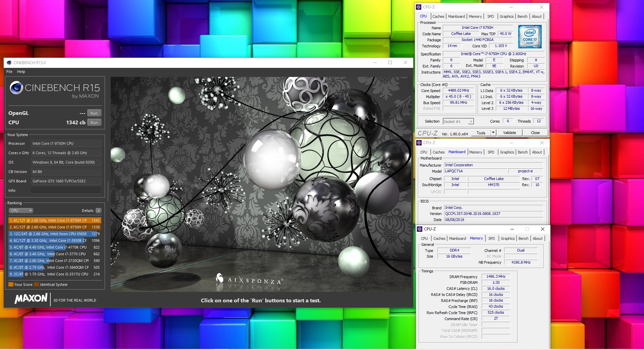Open About tab in top CPU-Z window
Screen dimensions: 644x350
537,16
